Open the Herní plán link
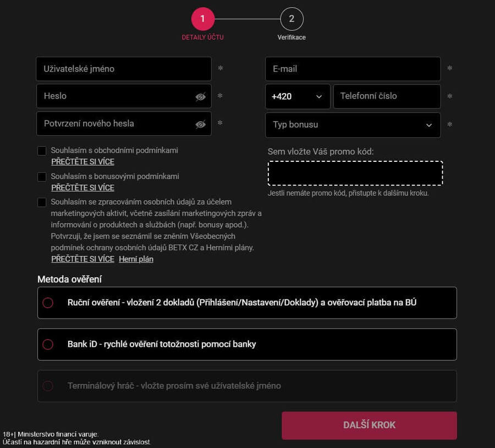Image resolution: width=495 pixels, height=448 pixels. pyautogui.click(x=136, y=259)
